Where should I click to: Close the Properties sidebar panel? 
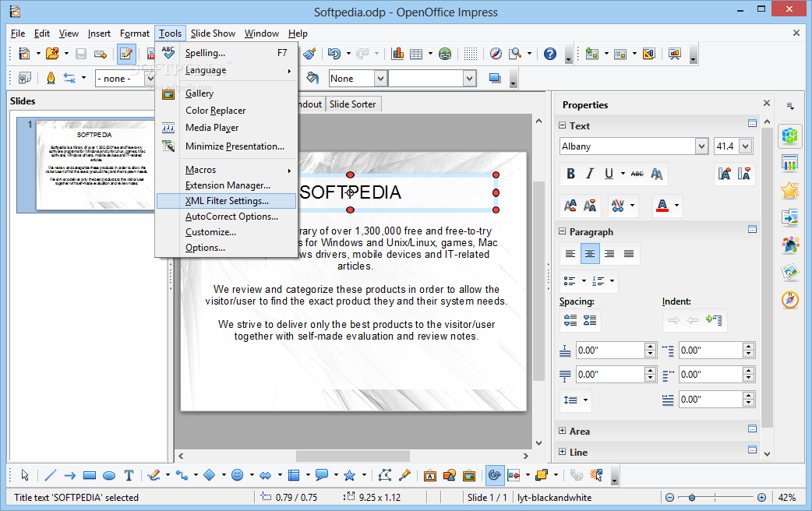point(767,103)
